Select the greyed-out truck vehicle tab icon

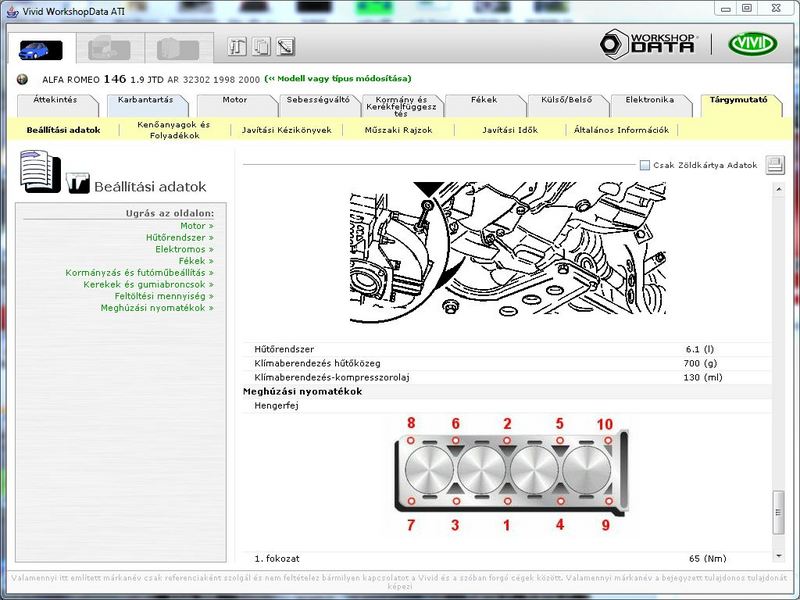tap(178, 49)
